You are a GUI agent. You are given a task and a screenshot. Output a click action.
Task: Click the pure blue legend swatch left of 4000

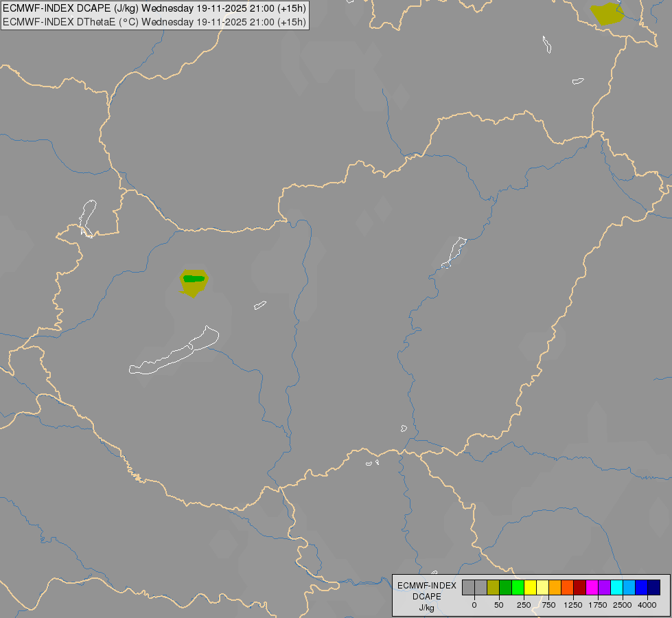click(642, 588)
